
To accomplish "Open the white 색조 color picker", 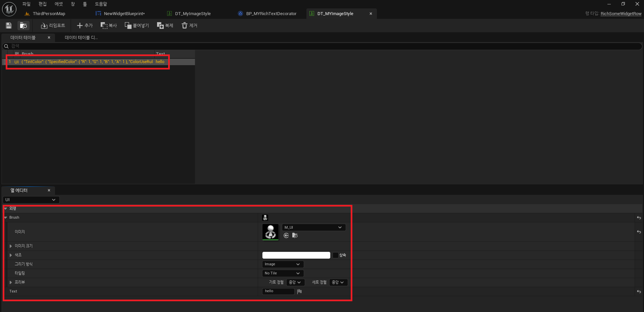I will pyautogui.click(x=296, y=255).
